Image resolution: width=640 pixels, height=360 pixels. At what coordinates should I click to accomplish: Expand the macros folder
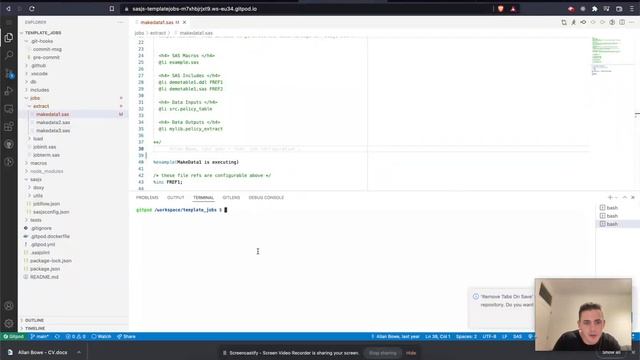tap(38, 163)
